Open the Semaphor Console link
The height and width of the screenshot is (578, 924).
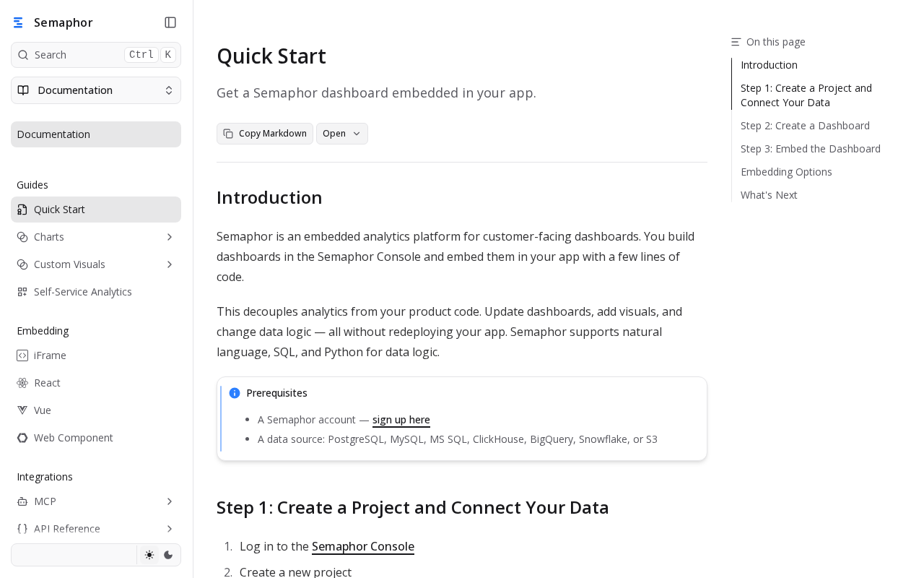tap(363, 546)
